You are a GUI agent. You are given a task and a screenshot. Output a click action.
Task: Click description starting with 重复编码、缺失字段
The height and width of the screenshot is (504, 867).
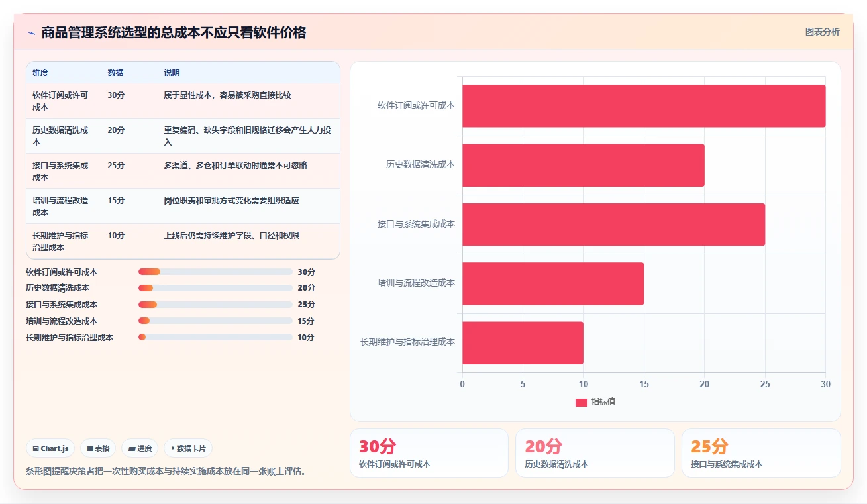tap(248, 136)
